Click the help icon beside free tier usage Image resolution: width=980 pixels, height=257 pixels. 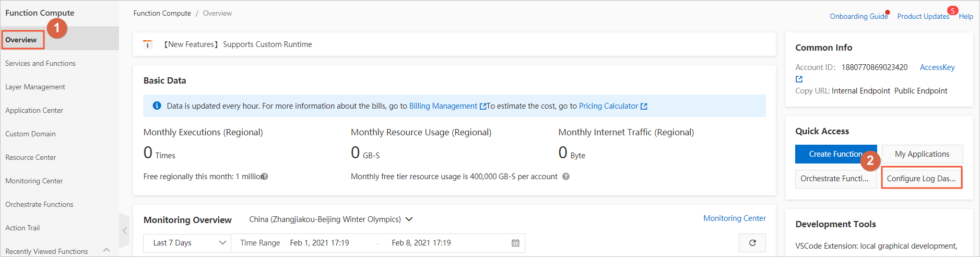click(566, 177)
